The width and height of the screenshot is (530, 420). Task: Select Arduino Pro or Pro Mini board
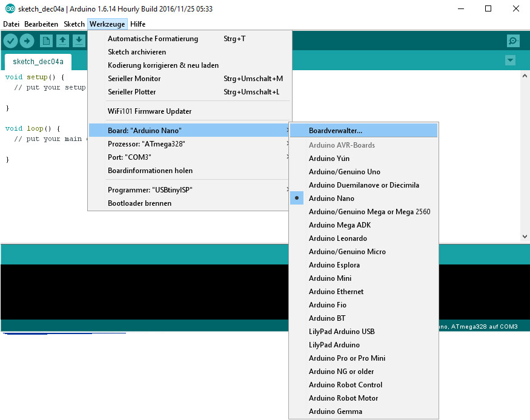tap(363, 358)
